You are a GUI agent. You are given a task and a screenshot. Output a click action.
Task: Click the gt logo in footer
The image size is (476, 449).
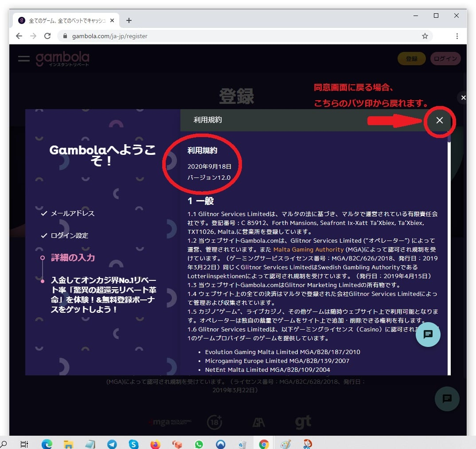click(303, 422)
